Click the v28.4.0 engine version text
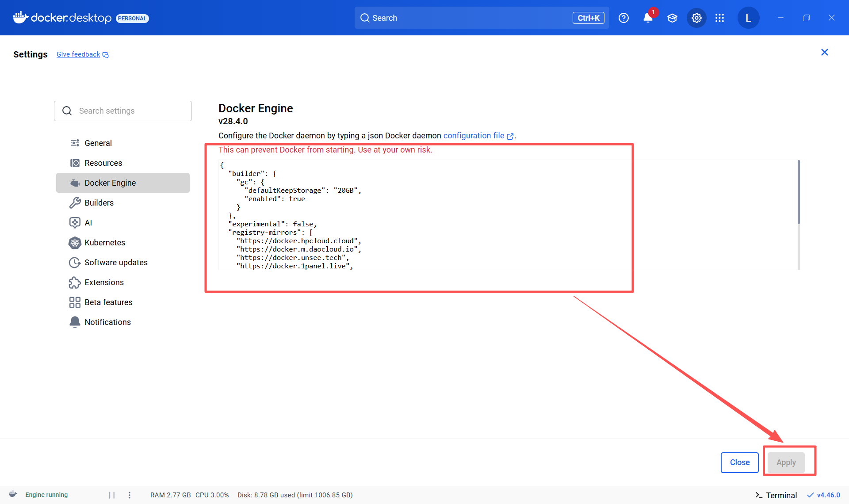The height and width of the screenshot is (504, 849). coord(233,121)
